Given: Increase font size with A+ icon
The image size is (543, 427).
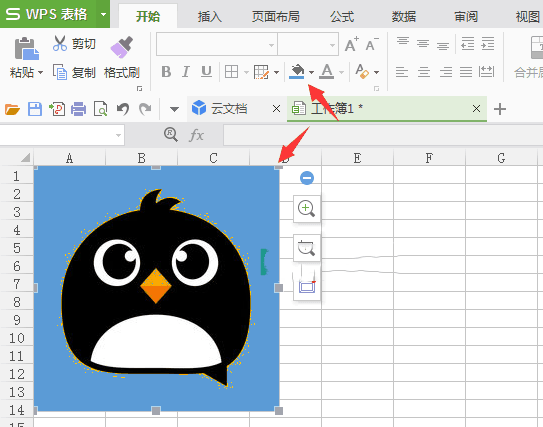Looking at the screenshot, I should [x=352, y=44].
